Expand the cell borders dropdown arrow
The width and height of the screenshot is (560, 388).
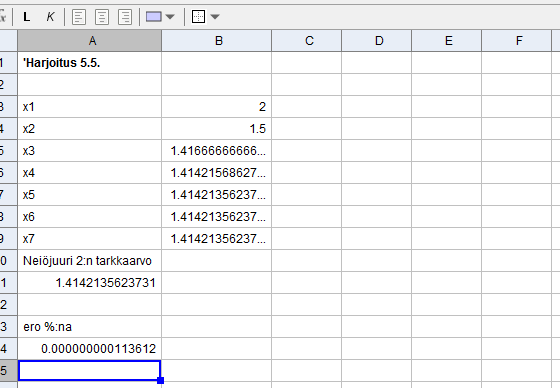click(x=215, y=17)
